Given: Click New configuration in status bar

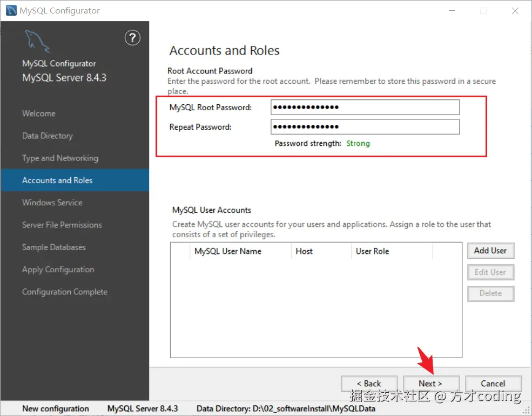Looking at the screenshot, I should 56,408.
